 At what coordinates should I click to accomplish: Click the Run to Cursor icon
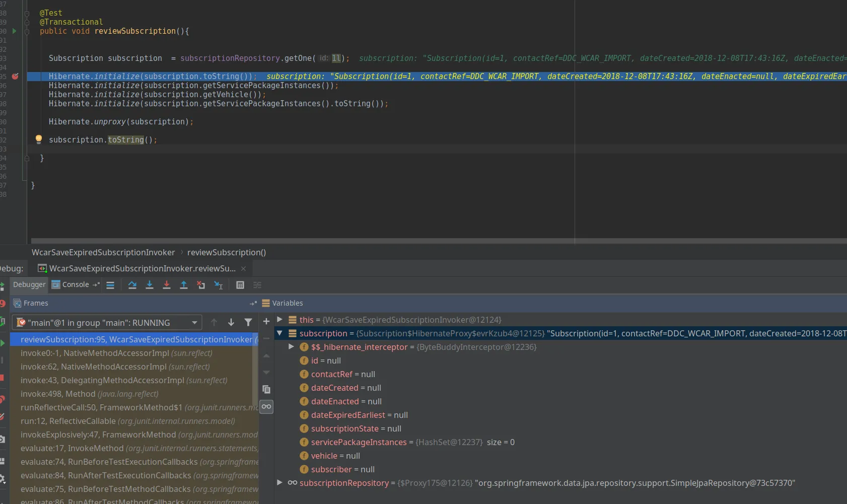pos(219,285)
